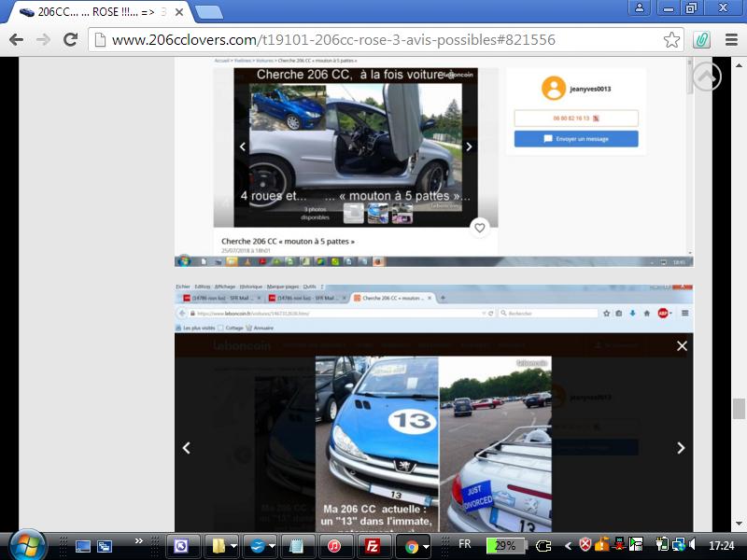
Task: Focus the address bar with the 206cclovers URL
Action: (376, 39)
